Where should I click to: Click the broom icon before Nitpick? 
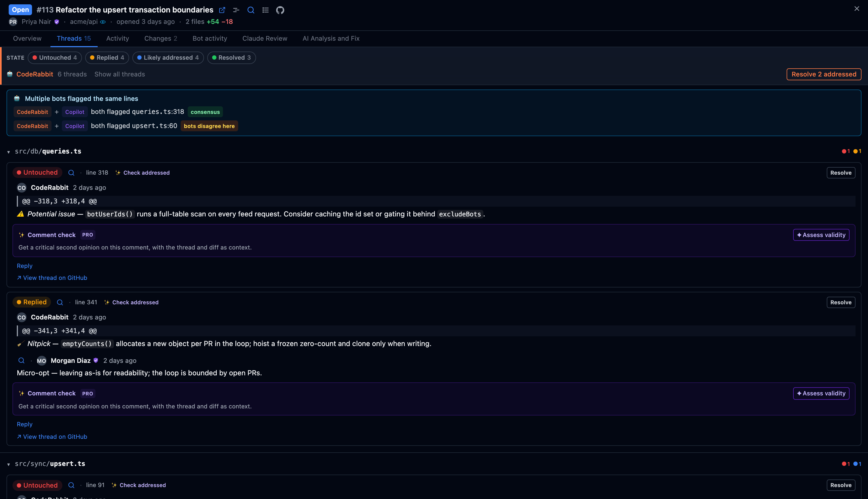point(21,344)
